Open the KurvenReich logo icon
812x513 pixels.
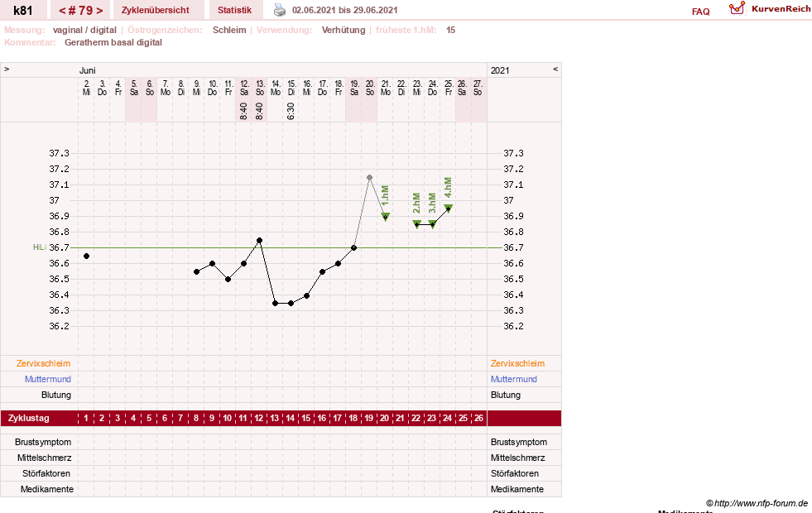tap(737, 8)
